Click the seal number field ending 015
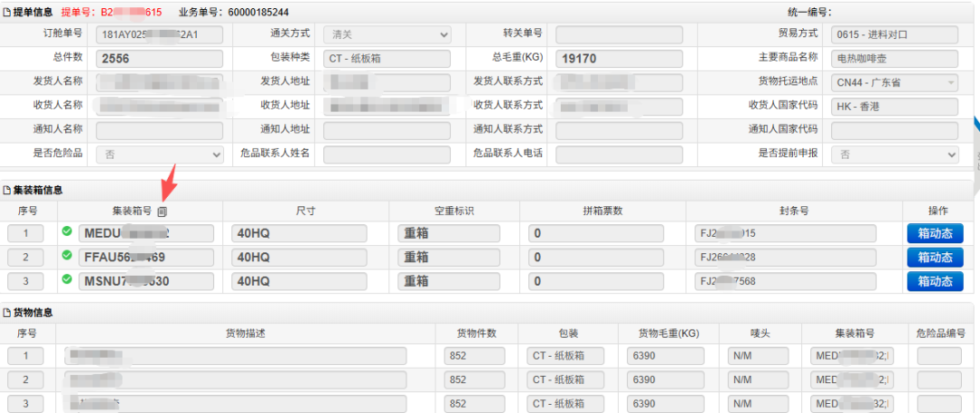This screenshot has height=413, width=980. coord(785,233)
